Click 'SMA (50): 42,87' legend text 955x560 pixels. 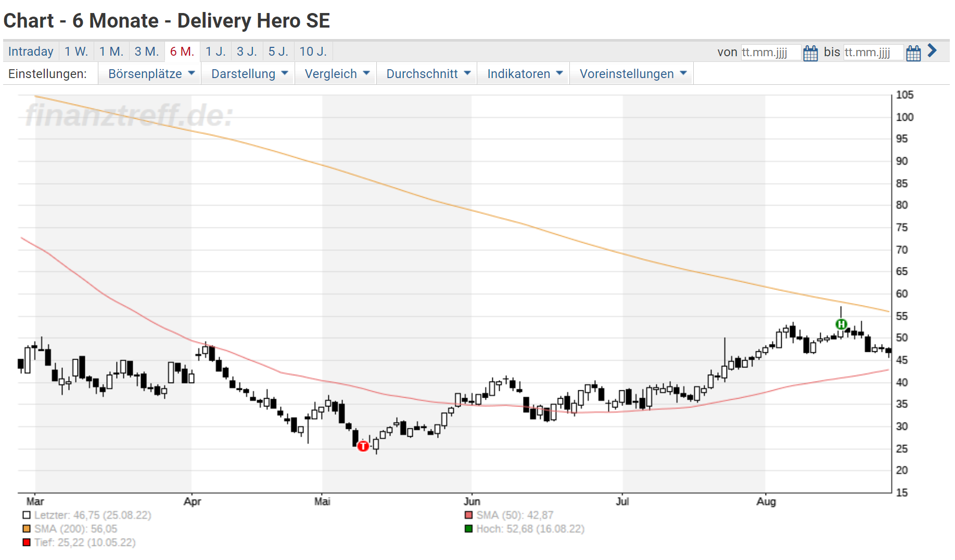coord(515,515)
